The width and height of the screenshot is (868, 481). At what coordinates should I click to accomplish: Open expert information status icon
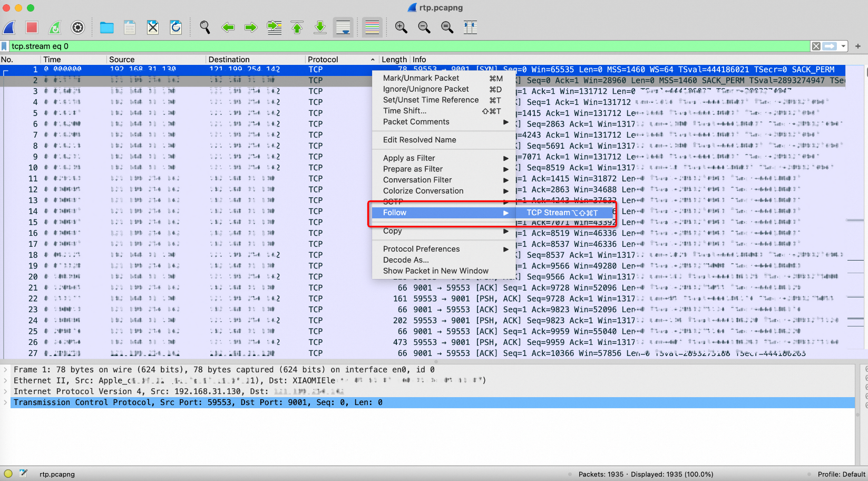pyautogui.click(x=8, y=474)
